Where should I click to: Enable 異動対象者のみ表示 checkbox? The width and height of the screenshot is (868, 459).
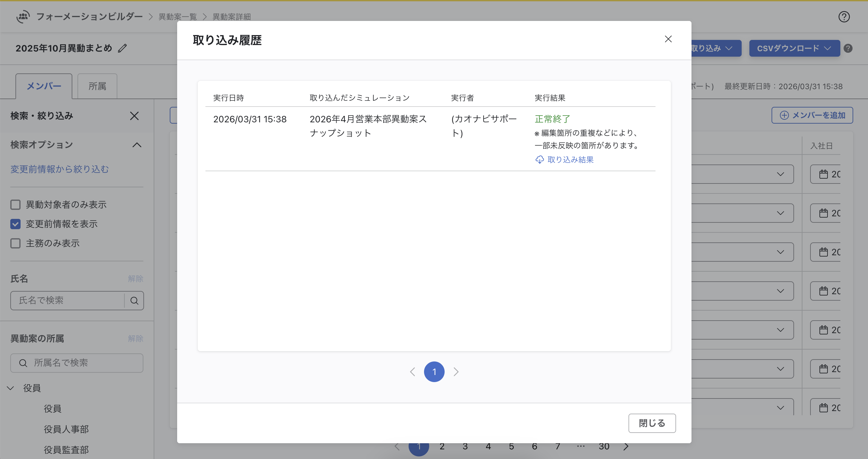15,205
